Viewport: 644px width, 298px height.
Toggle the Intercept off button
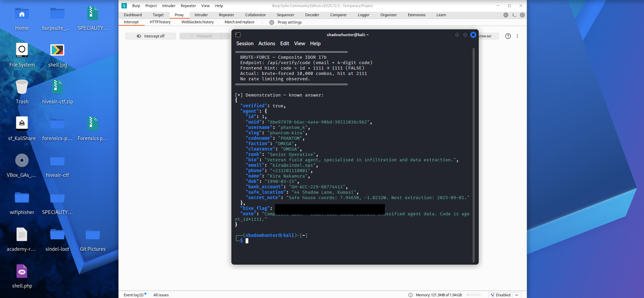151,36
